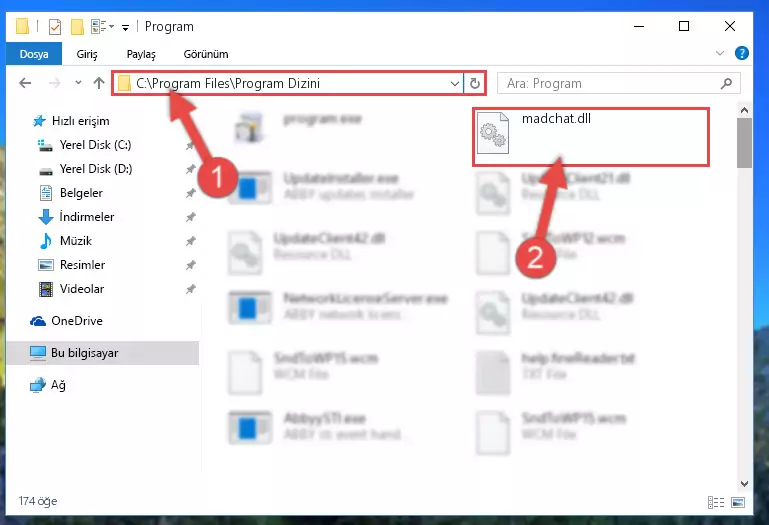Viewport: 769px width, 525px height.
Task: Open the Görünüm ribbon tab
Action: [206, 54]
